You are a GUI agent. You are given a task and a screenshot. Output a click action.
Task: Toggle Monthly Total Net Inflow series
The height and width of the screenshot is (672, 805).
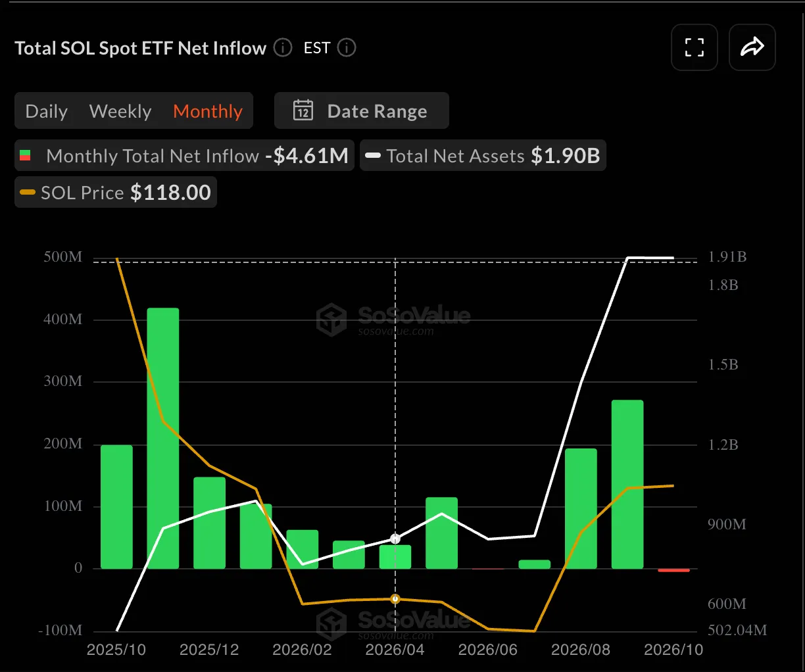184,156
